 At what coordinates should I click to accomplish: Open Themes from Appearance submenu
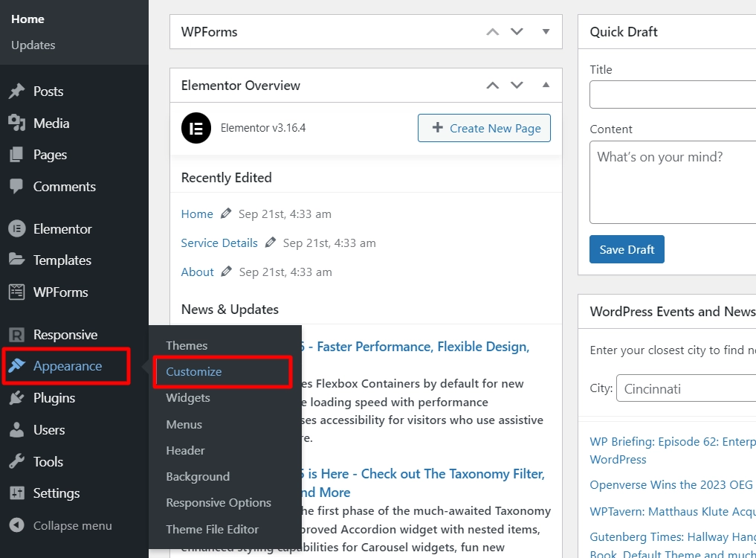(x=187, y=346)
